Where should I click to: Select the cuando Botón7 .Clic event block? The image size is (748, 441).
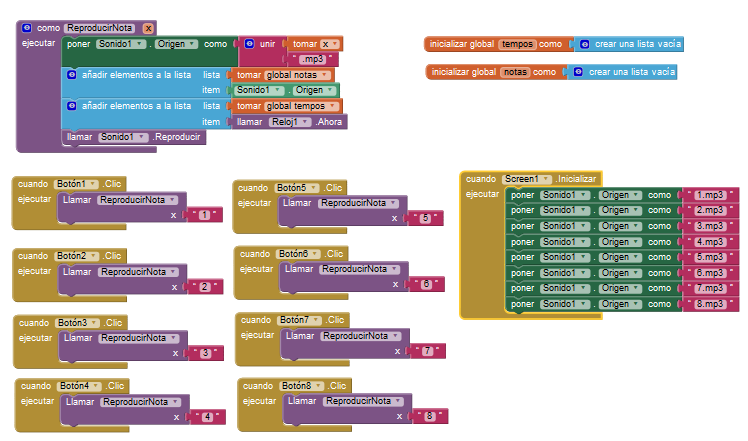[x=256, y=319]
